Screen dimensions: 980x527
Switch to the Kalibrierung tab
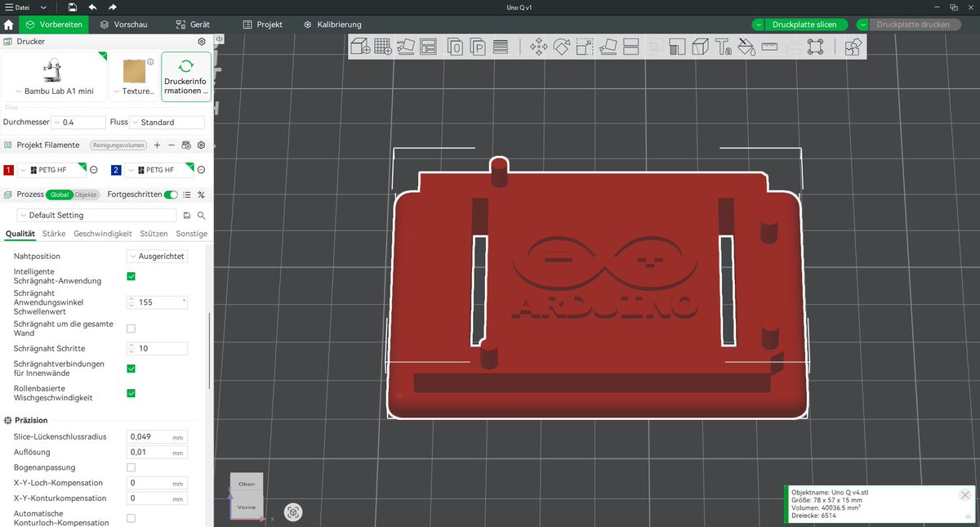332,25
